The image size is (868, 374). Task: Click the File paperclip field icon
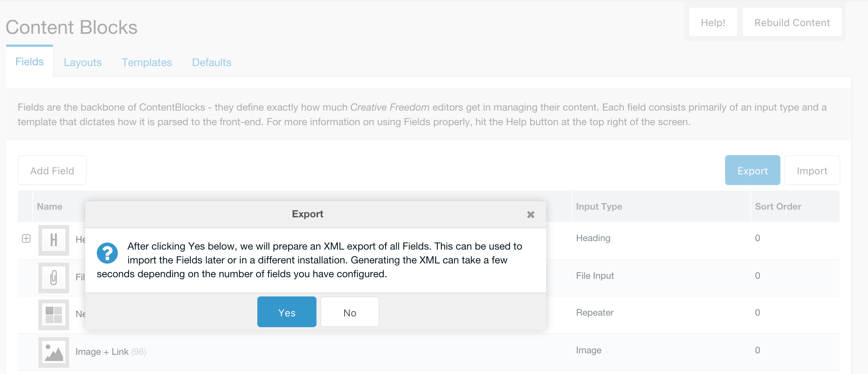[x=54, y=278]
